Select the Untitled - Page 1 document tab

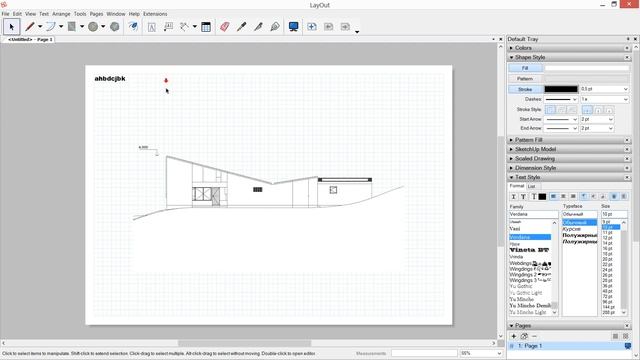(31, 40)
